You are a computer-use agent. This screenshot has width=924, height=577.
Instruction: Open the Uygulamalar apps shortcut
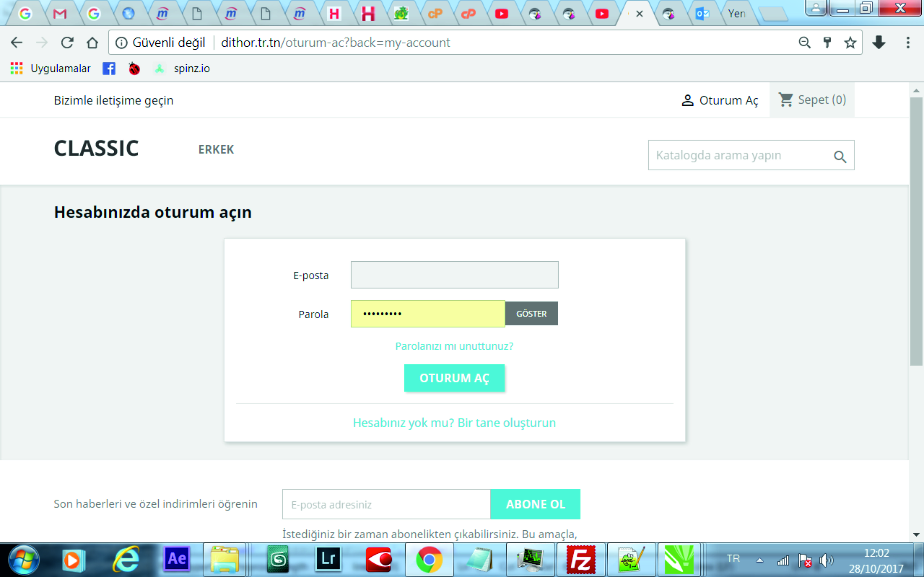(51, 68)
